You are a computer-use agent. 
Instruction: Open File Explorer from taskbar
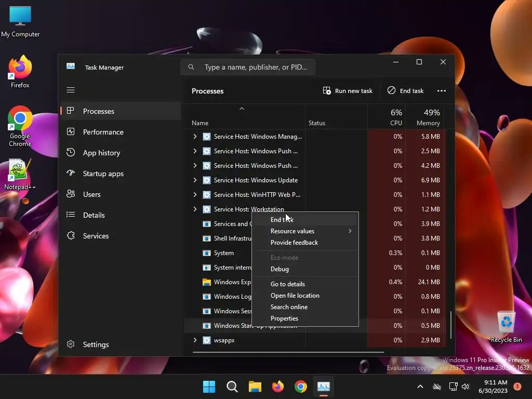click(255, 387)
